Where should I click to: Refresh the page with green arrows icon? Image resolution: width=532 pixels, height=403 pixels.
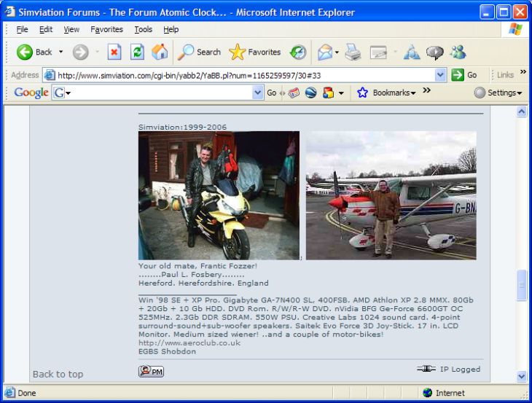pos(138,52)
